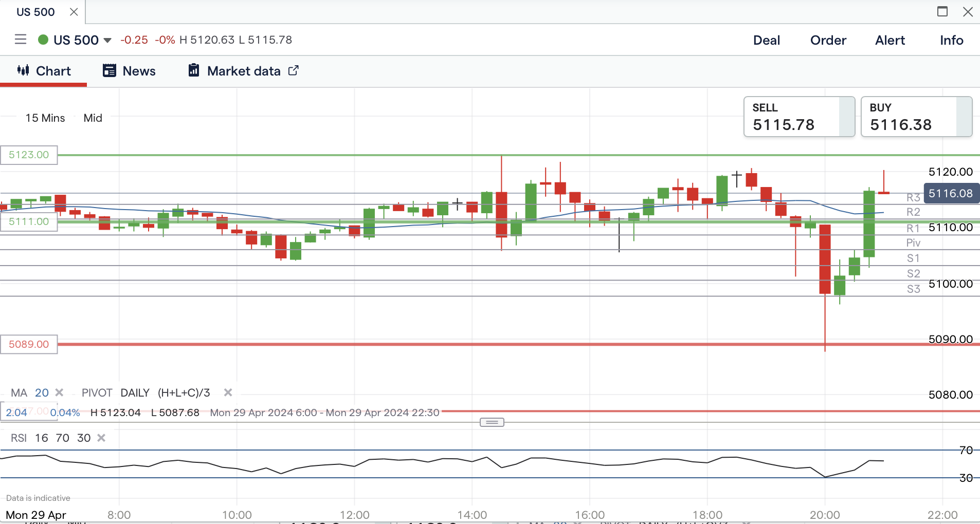This screenshot has height=524, width=980.
Task: Click the 20:00 time axis label
Action: (x=825, y=515)
